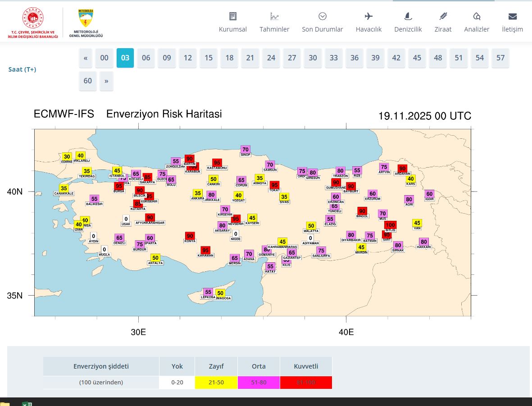Select the 24 hour forecast tab

pos(271,58)
